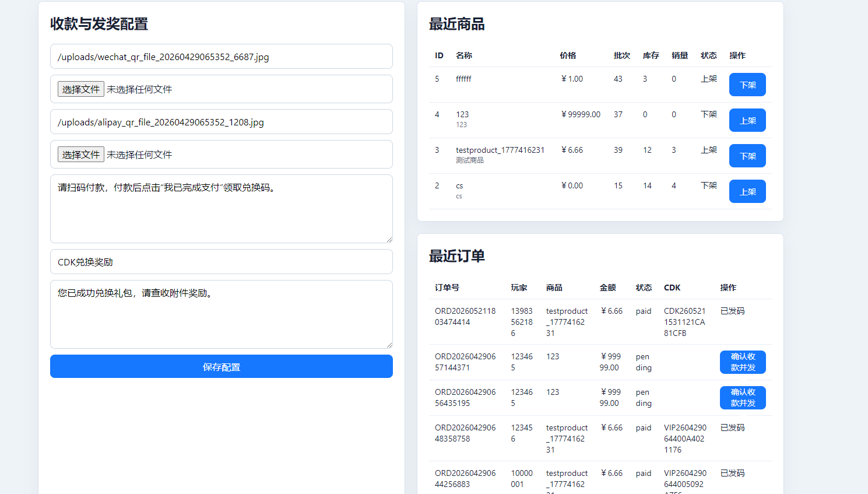Viewport: 868px width, 494px height.
Task: Click the 最近订单 heading
Action: coord(457,256)
